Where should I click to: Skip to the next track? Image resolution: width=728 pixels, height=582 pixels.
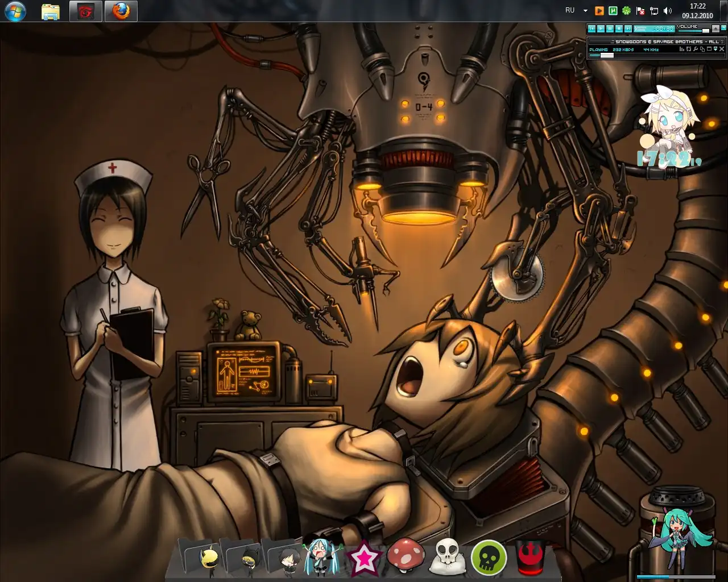628,28
